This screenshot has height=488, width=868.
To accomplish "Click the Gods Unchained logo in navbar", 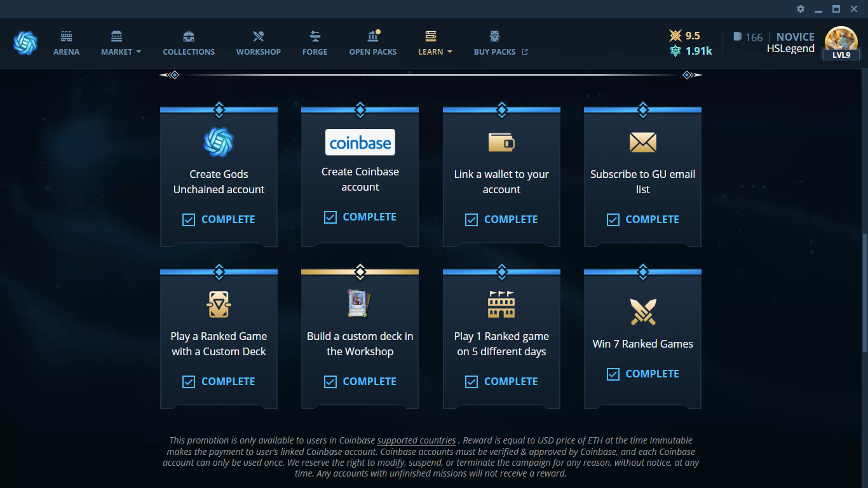I will pos(25,43).
